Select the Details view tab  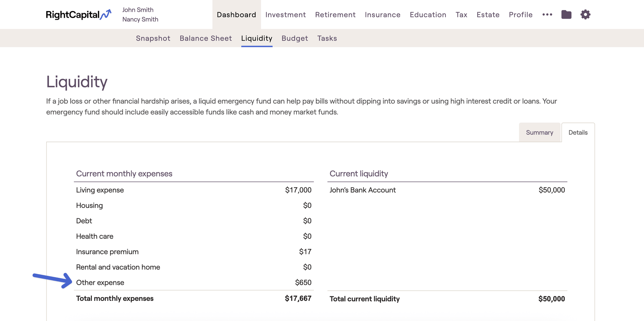coord(578,132)
